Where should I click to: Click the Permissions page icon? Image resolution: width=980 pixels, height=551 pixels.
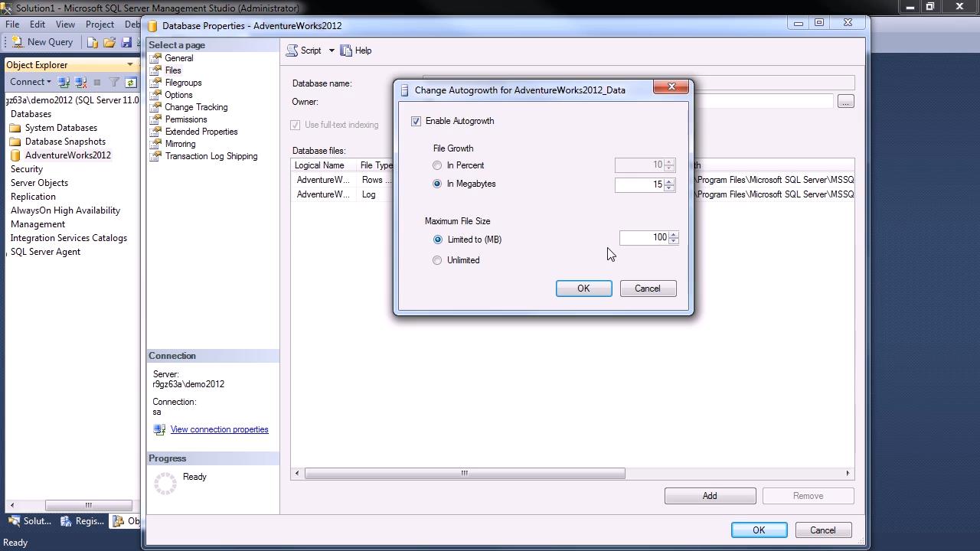(155, 119)
